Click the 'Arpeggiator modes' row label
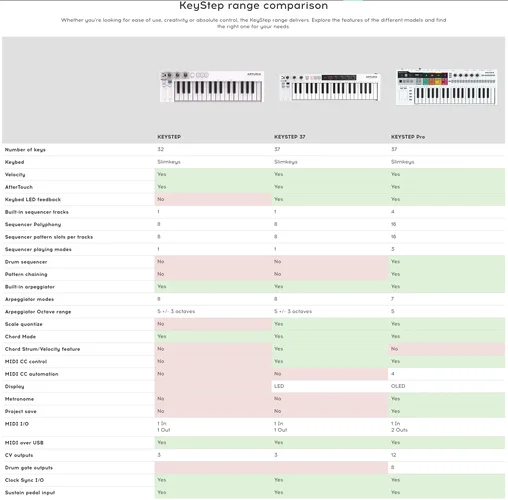 29,299
